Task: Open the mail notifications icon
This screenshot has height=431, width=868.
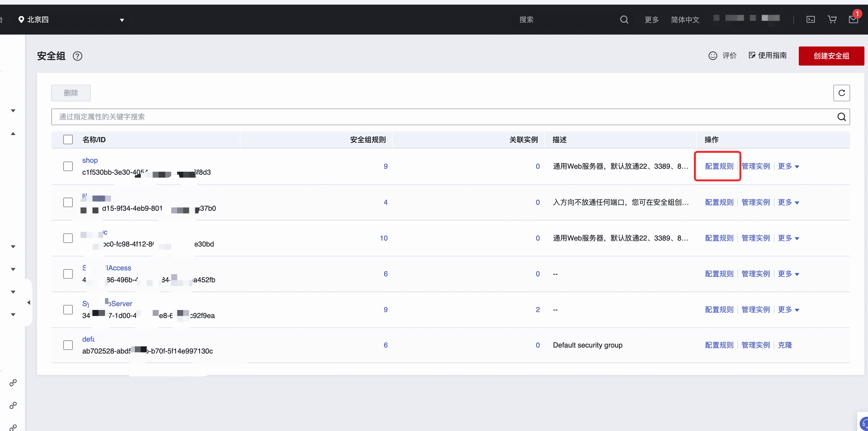Action: [853, 20]
